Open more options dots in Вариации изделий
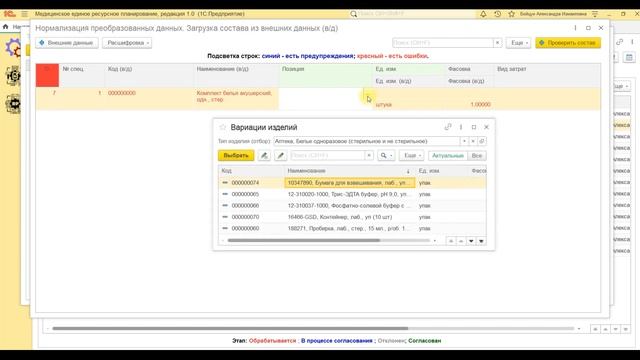 point(461,127)
